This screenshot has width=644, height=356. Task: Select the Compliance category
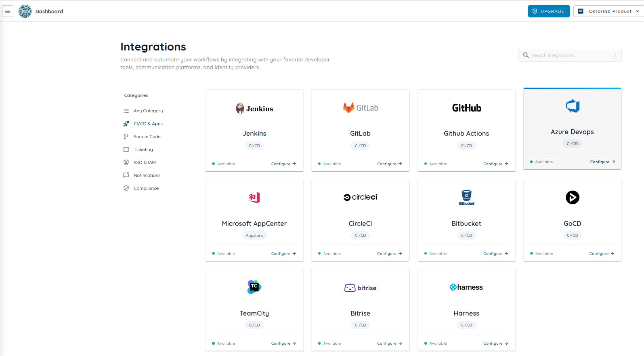click(146, 188)
